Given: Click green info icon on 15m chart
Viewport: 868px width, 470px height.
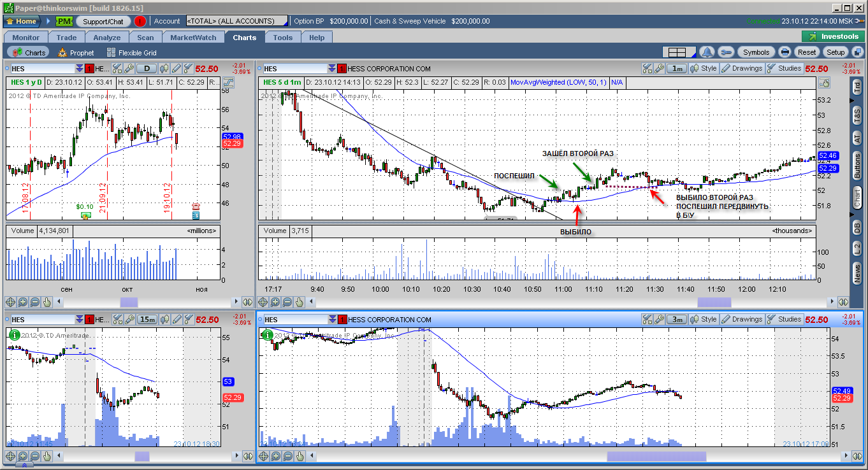Looking at the screenshot, I should pyautogui.click(x=13, y=334).
